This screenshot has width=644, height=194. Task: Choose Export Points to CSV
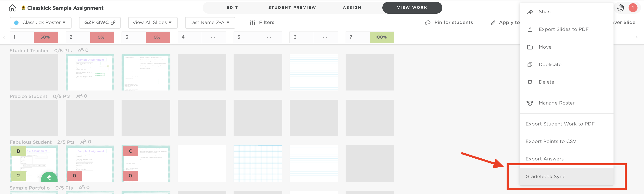567,142
